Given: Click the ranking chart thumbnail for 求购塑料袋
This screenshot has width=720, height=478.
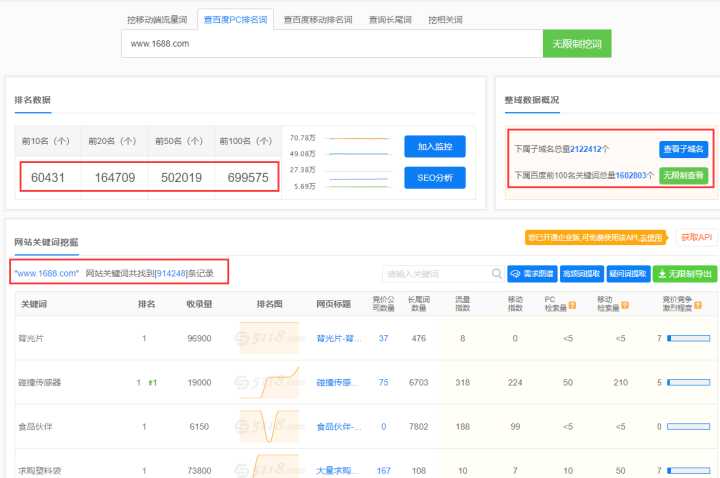Looking at the screenshot, I should point(269,466).
